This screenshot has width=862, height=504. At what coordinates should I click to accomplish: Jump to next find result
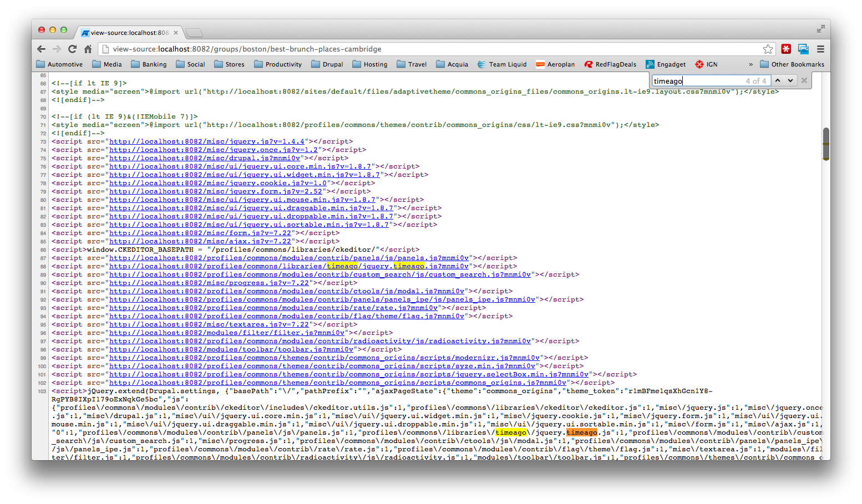(x=790, y=80)
